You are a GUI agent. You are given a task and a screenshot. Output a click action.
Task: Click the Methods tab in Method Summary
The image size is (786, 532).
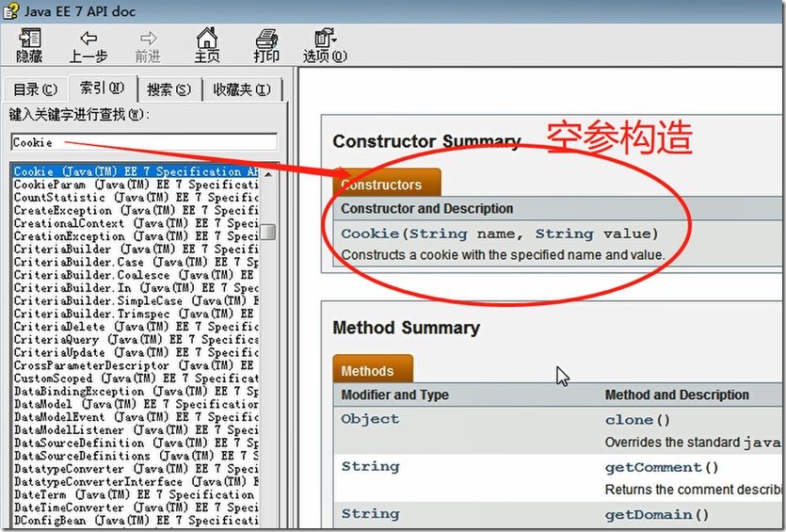coord(373,369)
